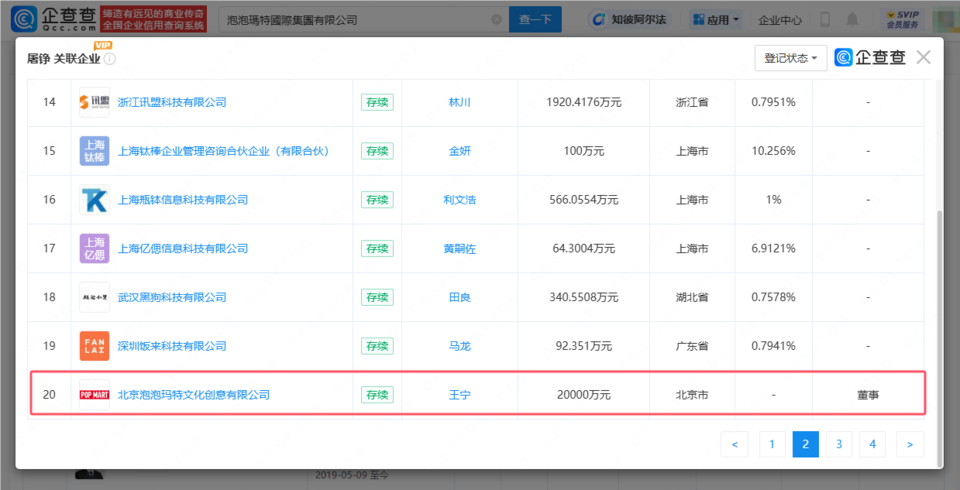
Task: Select the 566.0554万元 capital cell
Action: pyautogui.click(x=583, y=200)
